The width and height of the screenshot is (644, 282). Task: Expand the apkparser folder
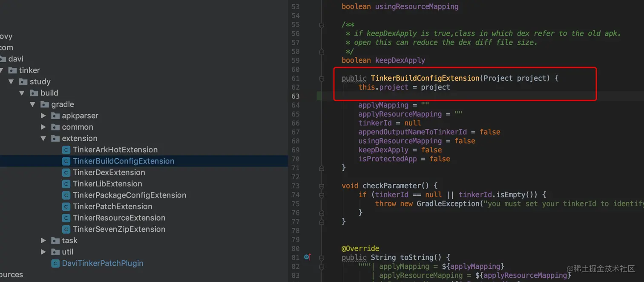point(43,116)
